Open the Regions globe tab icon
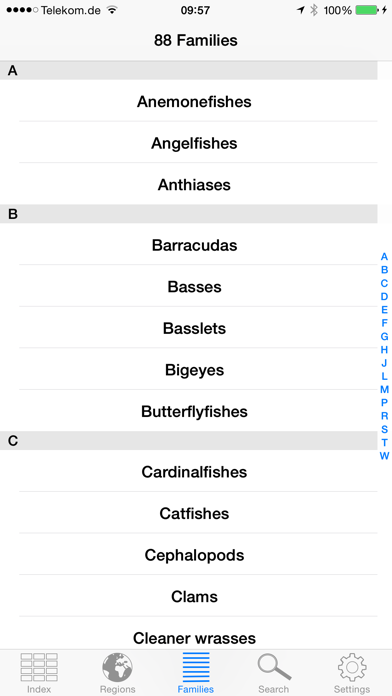392x696 pixels. click(117, 667)
